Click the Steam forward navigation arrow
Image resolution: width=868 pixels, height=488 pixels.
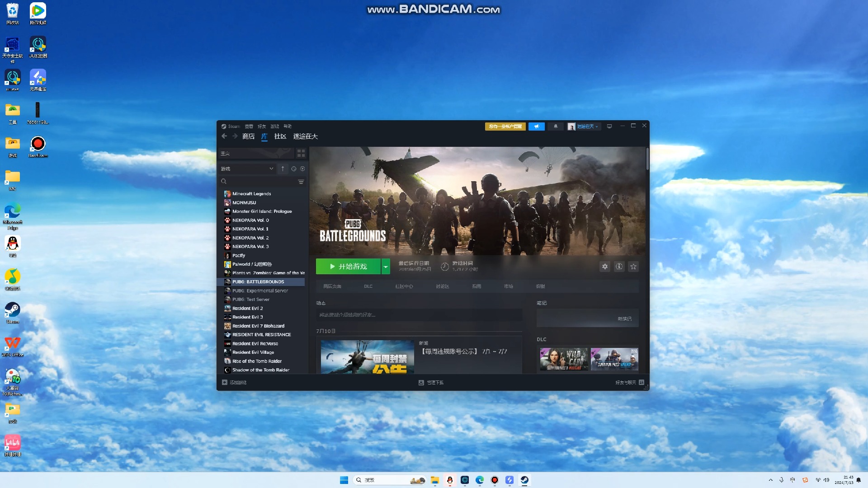coord(235,136)
